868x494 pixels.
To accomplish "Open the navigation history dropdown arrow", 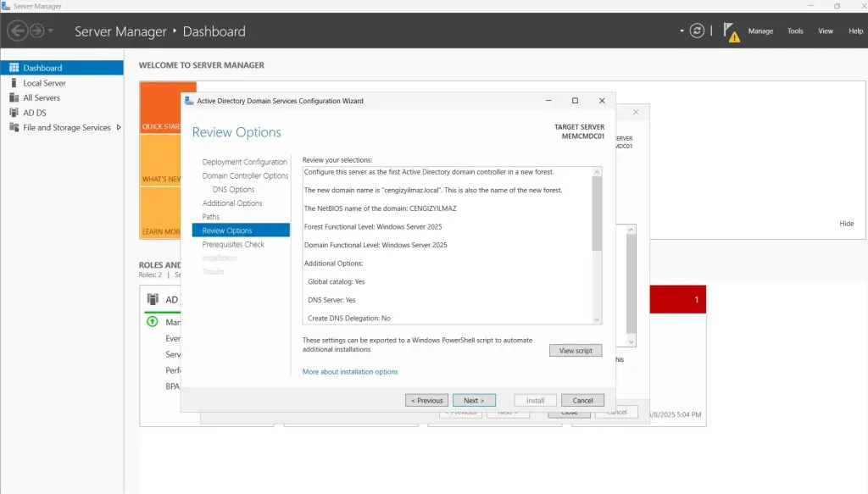I will click(x=50, y=31).
